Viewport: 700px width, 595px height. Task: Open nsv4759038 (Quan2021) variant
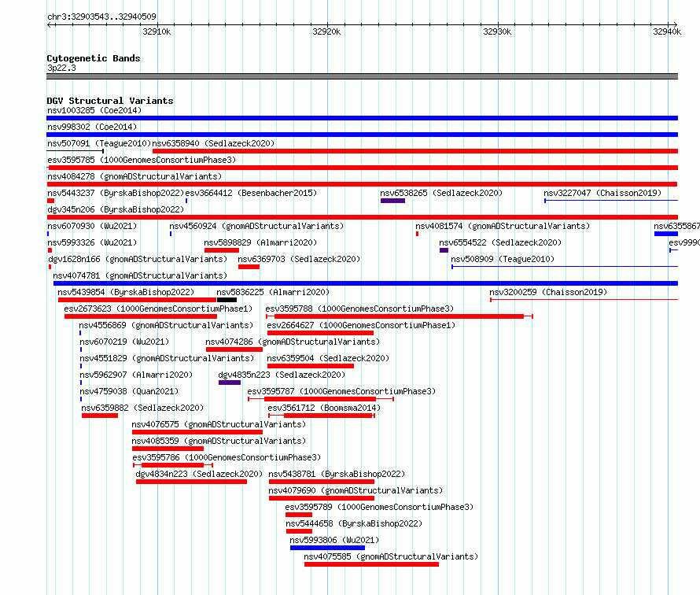click(x=129, y=391)
